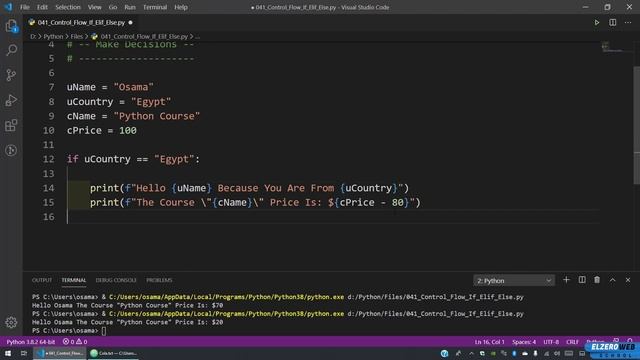The image size is (640, 360).
Task: Open the Selection menu
Action: [68, 7]
